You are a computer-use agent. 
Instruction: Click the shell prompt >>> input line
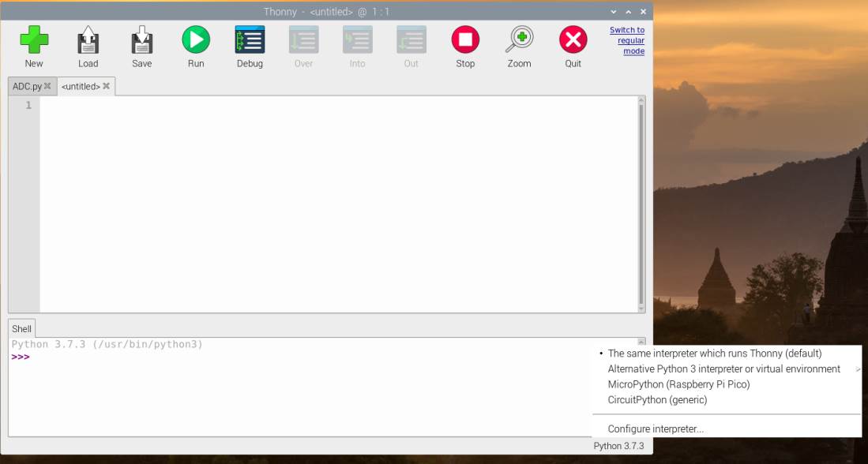21,357
